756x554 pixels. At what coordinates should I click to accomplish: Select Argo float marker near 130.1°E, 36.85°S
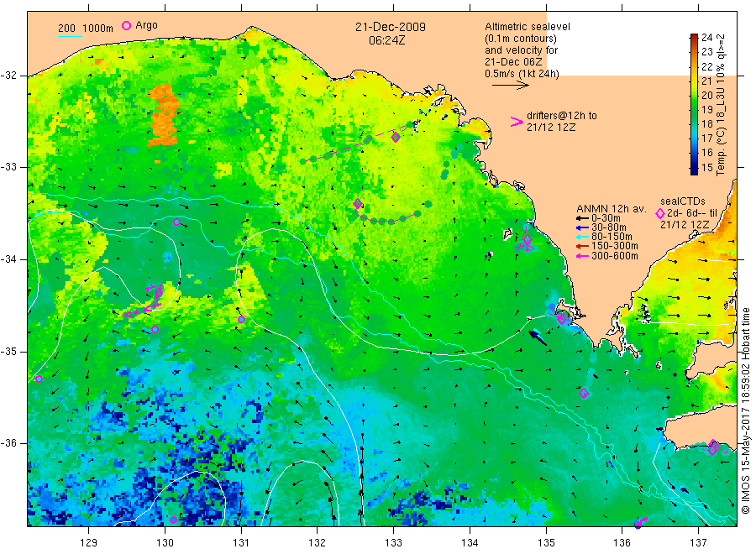[x=174, y=520]
